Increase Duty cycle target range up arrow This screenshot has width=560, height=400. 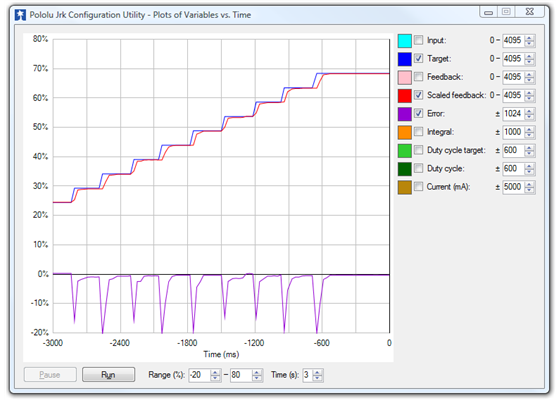pyautogui.click(x=529, y=148)
